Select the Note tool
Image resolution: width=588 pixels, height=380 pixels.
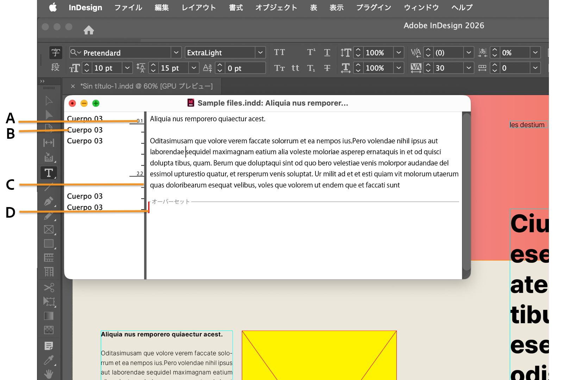[49, 346]
